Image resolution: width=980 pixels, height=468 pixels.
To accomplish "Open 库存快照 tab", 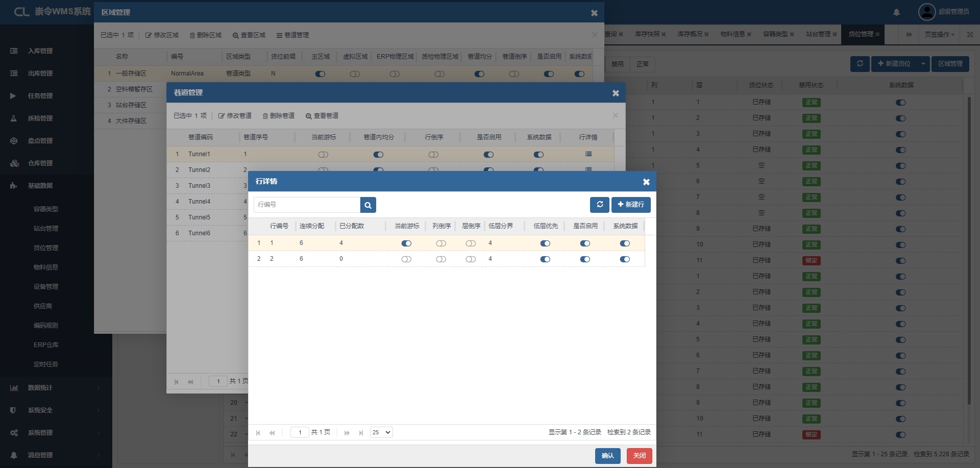I will pos(647,34).
